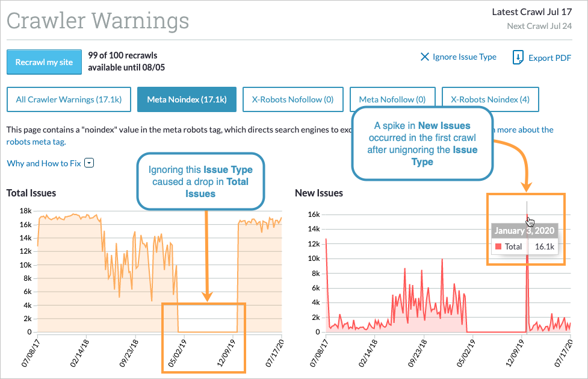Collapse the Why and How to Fix section
This screenshot has height=379, width=588.
pyautogui.click(x=88, y=163)
